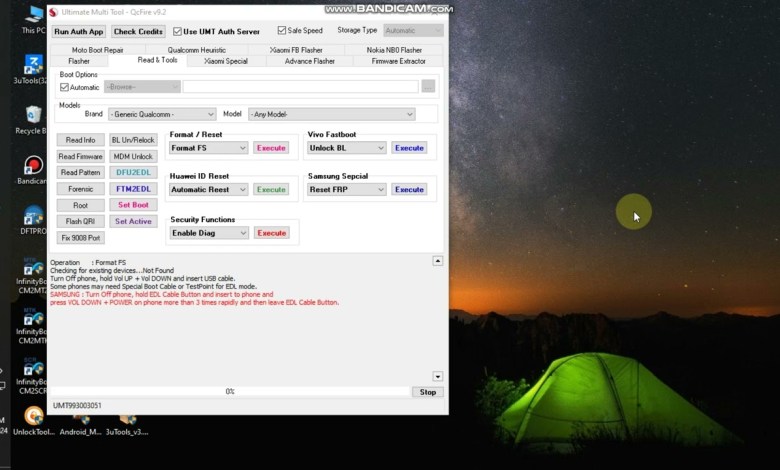Image resolution: width=780 pixels, height=470 pixels.
Task: Expand the Reset FRP Samsung dropdown
Action: pyautogui.click(x=346, y=189)
